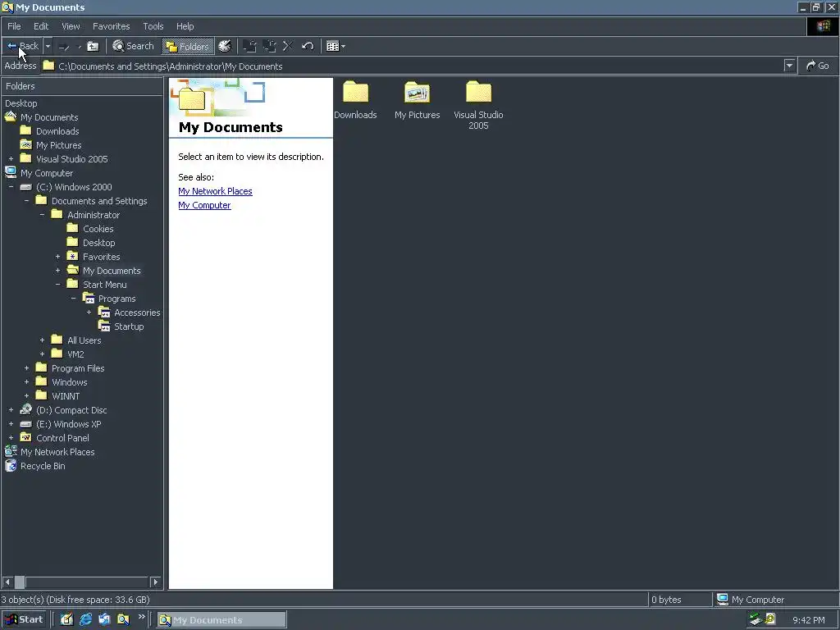
Task: Click the Recycle Bin icon in tree
Action: [11, 465]
